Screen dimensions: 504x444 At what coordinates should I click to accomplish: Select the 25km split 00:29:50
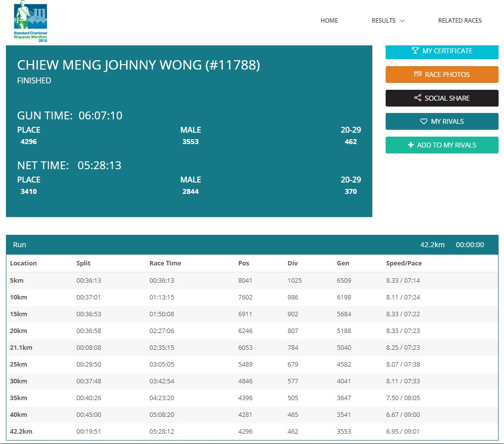point(89,364)
